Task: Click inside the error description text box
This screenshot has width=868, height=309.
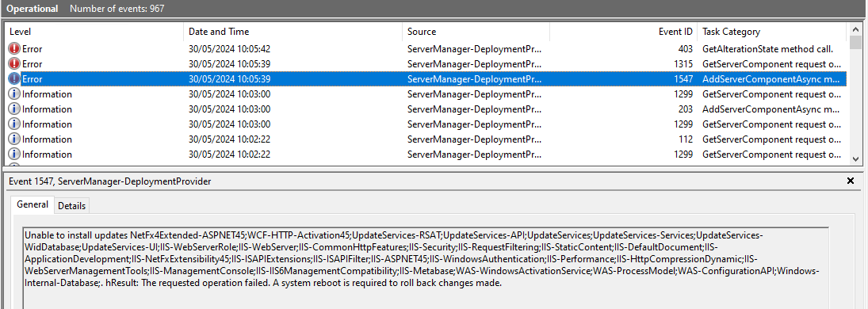Action: tap(426, 267)
